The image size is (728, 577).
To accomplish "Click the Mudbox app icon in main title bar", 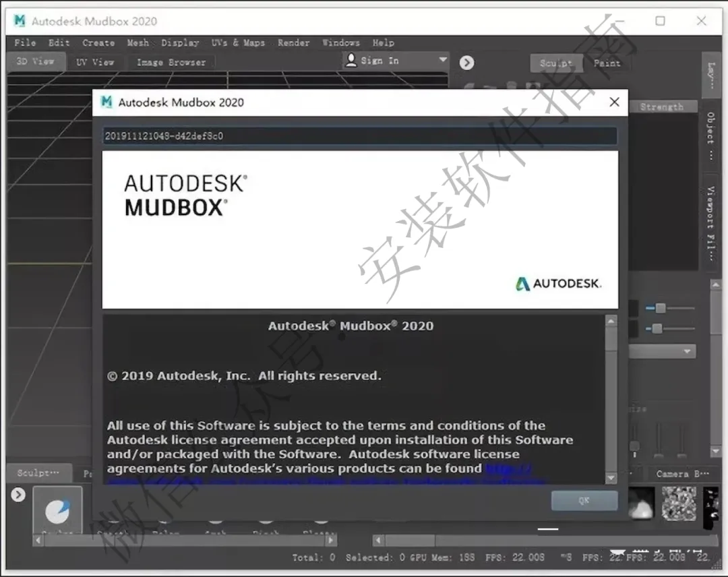I will pyautogui.click(x=20, y=21).
